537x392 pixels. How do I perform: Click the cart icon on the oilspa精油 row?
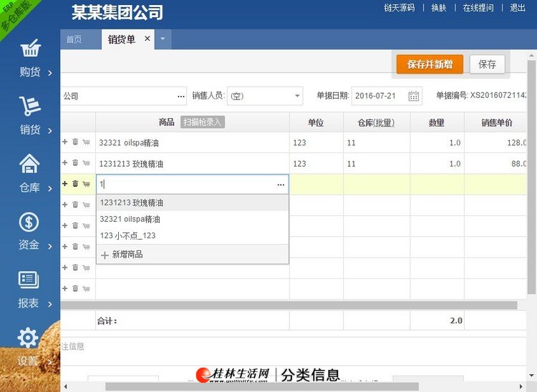pos(87,142)
